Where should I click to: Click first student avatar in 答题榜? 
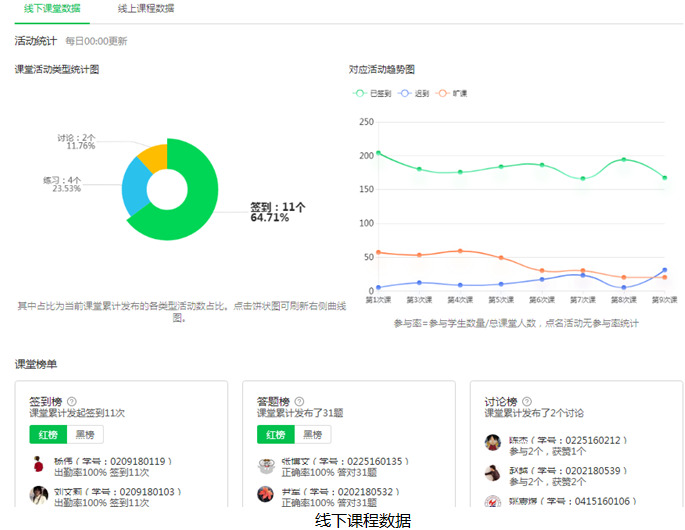click(266, 465)
